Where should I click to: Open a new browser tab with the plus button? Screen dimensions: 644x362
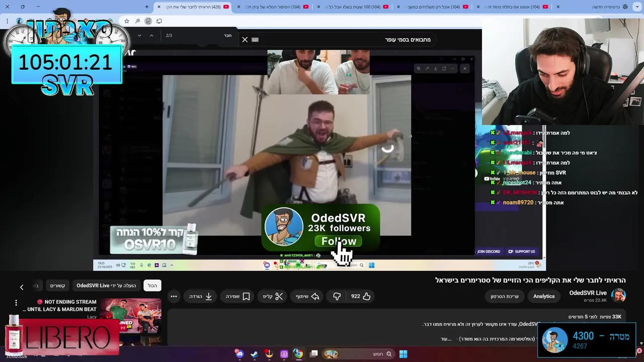(x=147, y=7)
